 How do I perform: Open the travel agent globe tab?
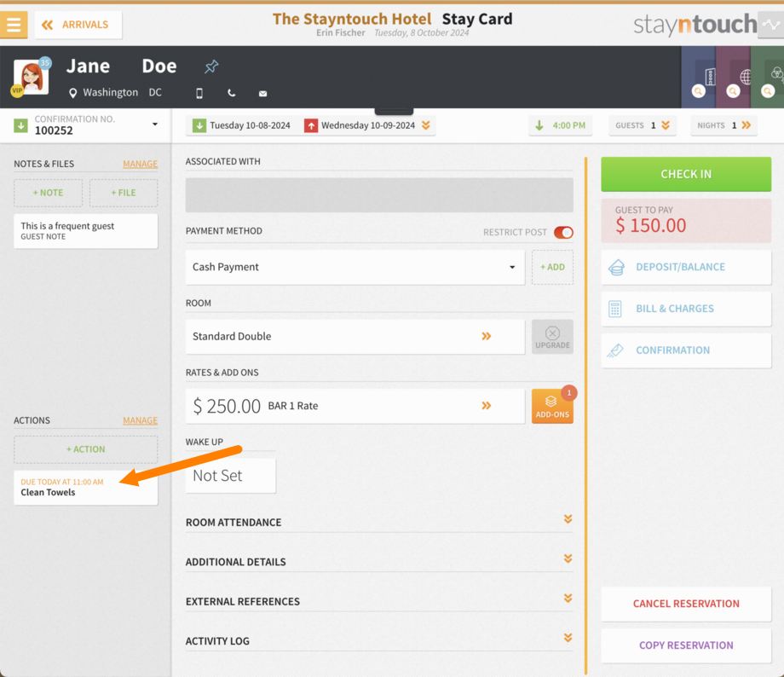(733, 77)
